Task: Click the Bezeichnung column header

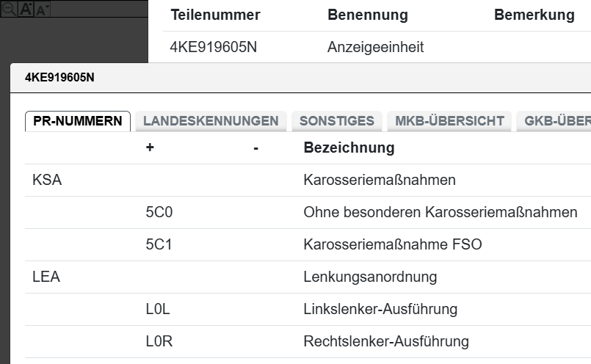Action: coord(349,148)
